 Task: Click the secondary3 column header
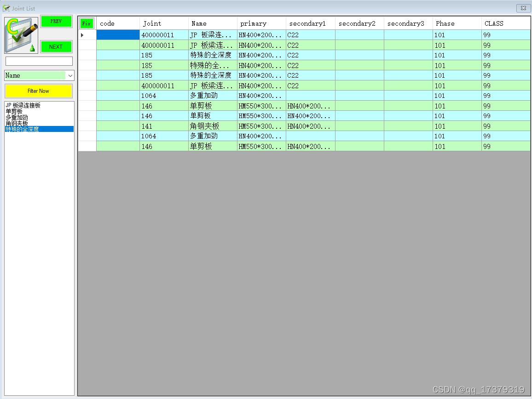point(409,23)
